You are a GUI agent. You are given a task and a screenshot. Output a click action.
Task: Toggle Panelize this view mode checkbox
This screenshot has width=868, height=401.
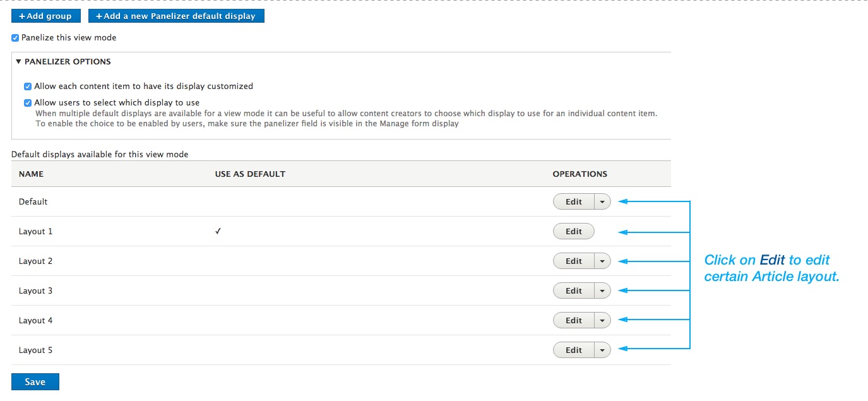point(15,38)
